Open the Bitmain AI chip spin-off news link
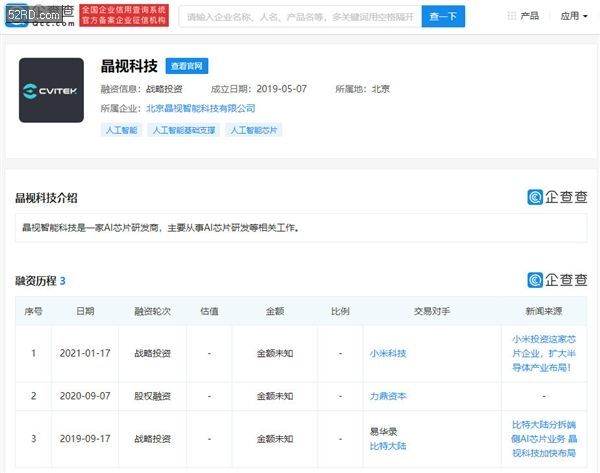This screenshot has width=600, height=473. coord(549,438)
